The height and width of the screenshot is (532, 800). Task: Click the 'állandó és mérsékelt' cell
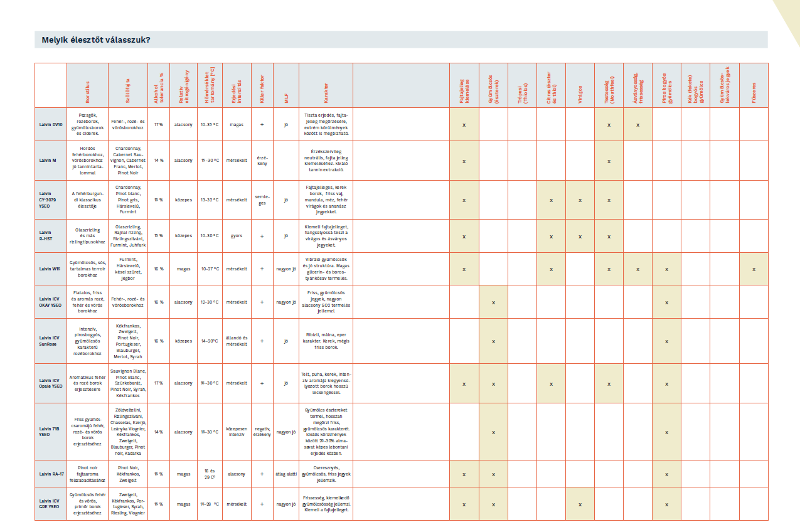(237, 341)
